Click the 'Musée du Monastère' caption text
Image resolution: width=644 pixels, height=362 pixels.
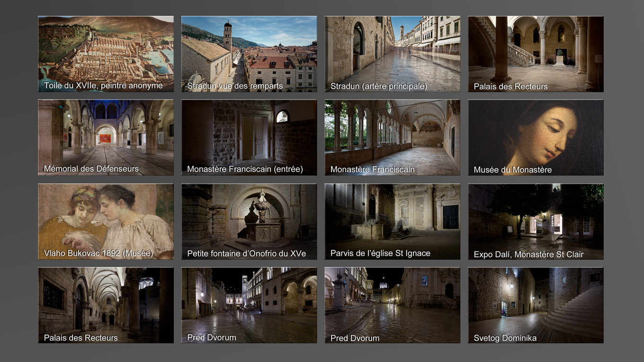512,170
